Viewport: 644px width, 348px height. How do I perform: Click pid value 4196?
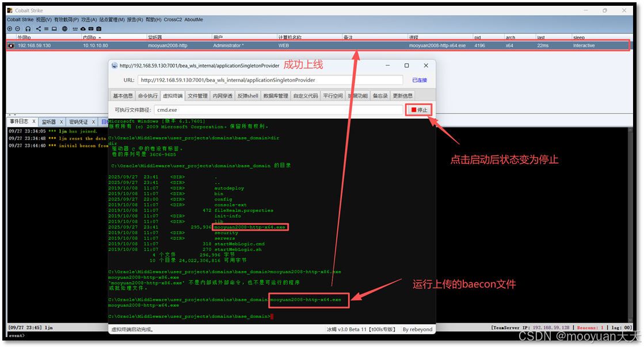[x=480, y=46]
